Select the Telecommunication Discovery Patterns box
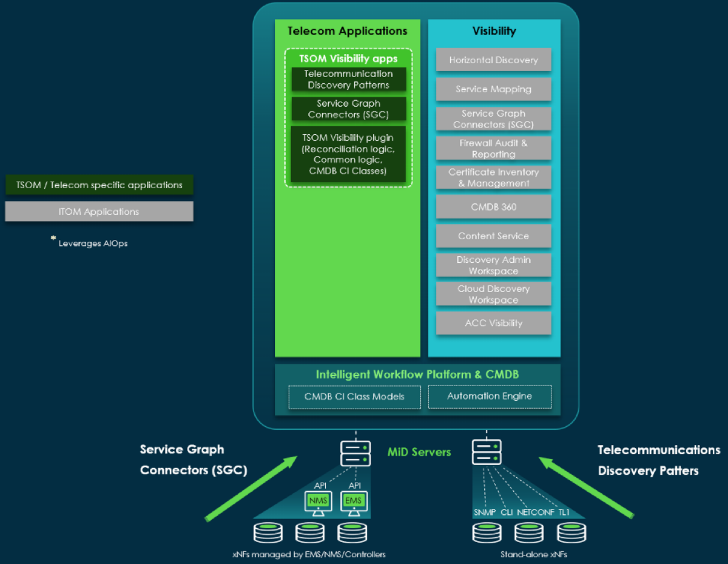This screenshot has width=728, height=564. 348,80
